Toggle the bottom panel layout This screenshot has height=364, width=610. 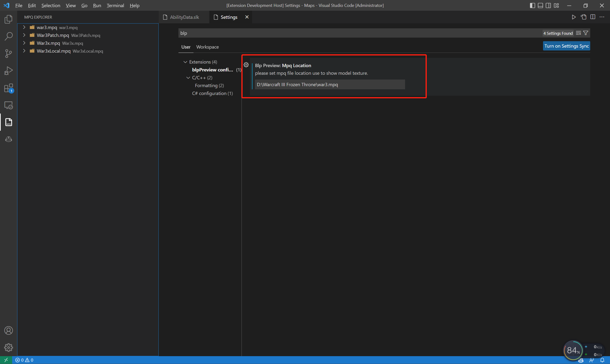(x=540, y=5)
